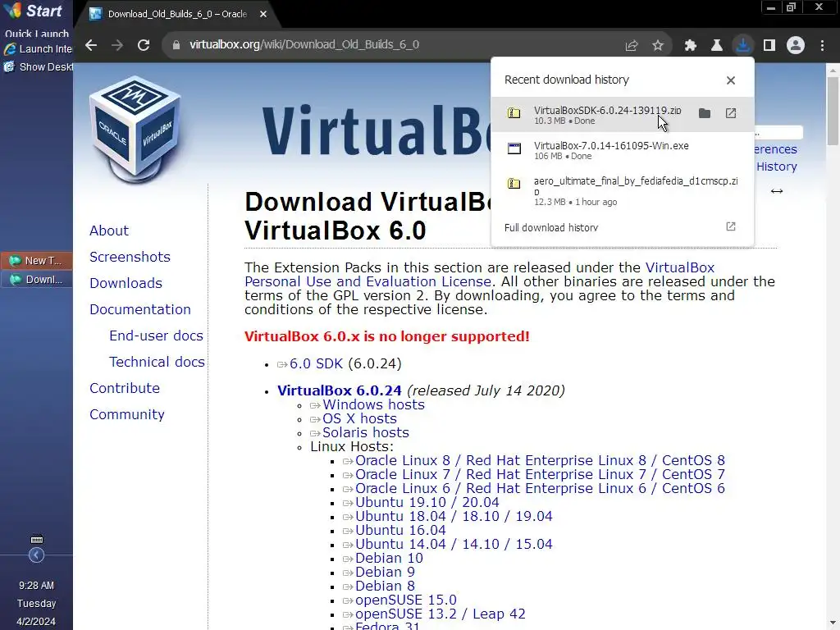Viewport: 840px width, 630px height.
Task: Download Solaris hosts build
Action: 365,432
